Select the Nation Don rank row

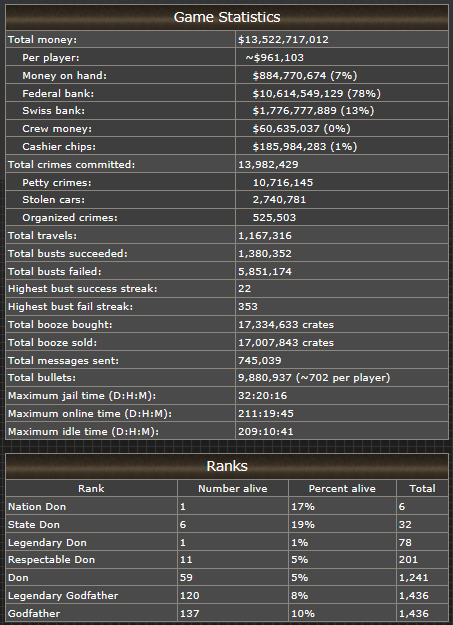[x=227, y=506]
